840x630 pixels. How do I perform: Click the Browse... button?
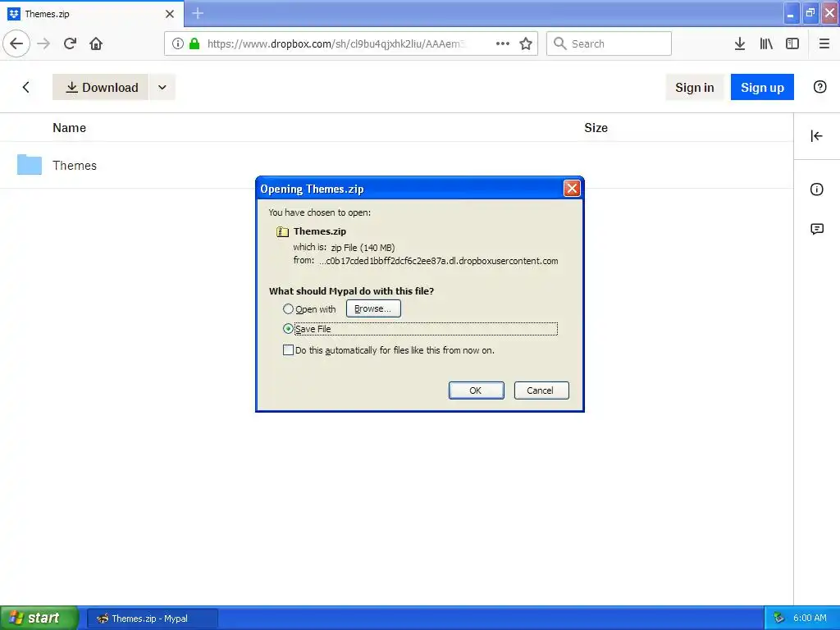[373, 308]
